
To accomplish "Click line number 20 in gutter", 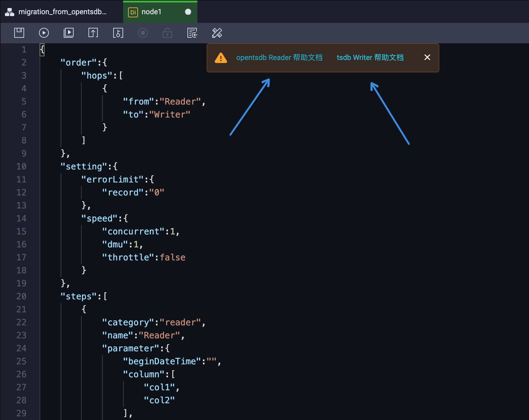I will (21, 296).
